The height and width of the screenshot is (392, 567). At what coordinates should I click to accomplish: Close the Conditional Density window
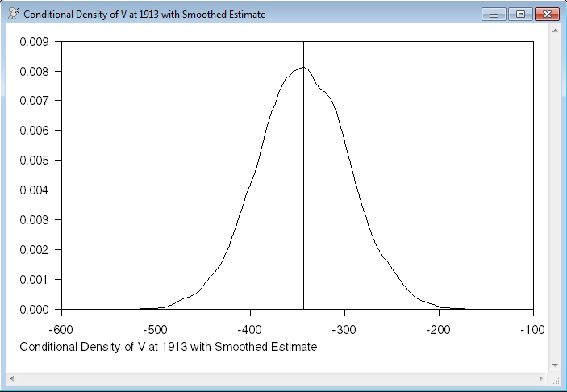tap(546, 15)
